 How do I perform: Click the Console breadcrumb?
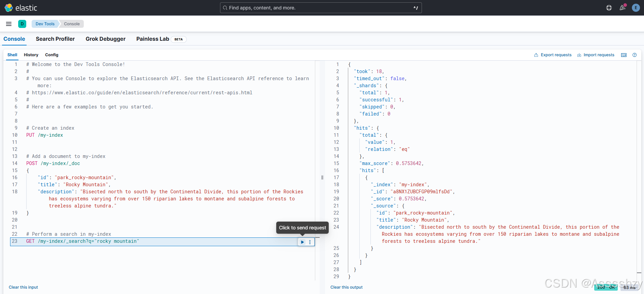point(72,24)
